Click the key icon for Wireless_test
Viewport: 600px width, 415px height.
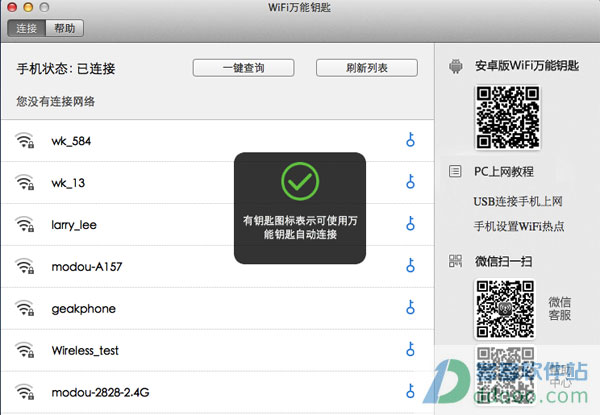(411, 349)
